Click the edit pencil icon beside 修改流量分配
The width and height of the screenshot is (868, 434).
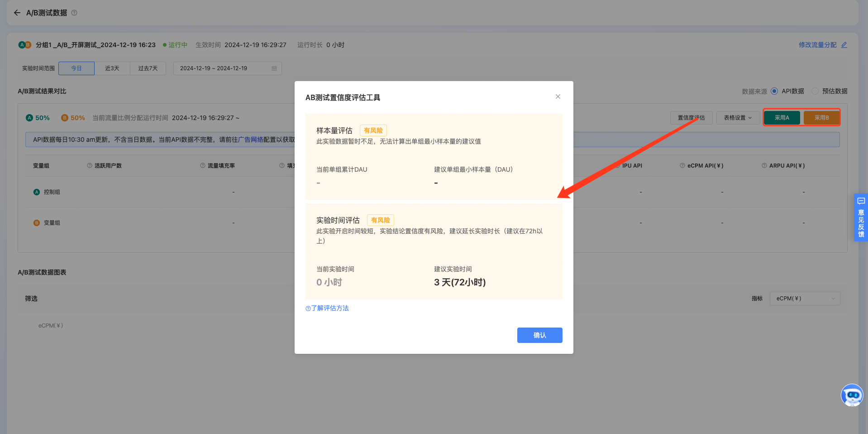click(844, 45)
